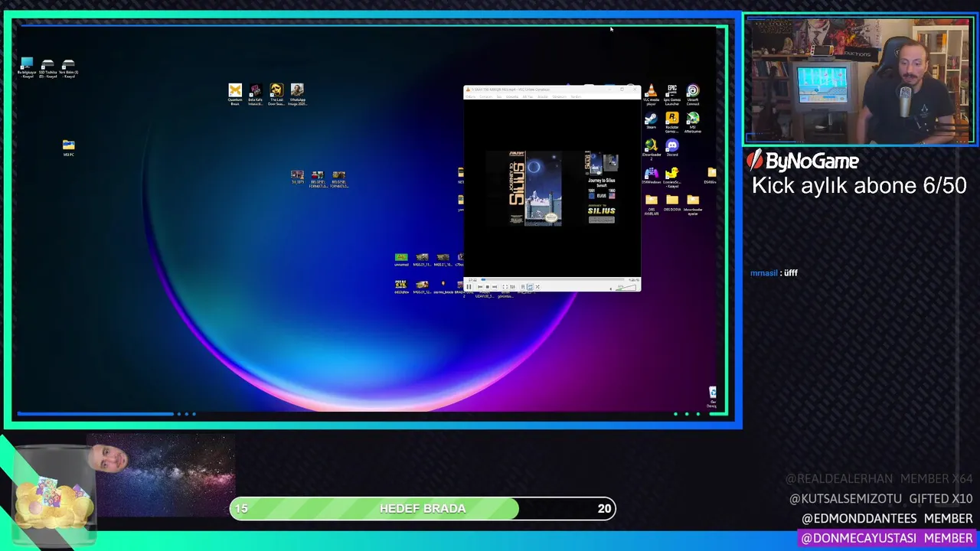Select The Last Door Season icon
Screen dimensions: 980x551
click(x=276, y=95)
